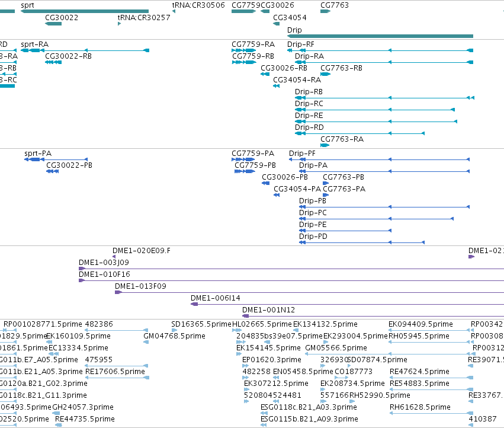
Task: Click the Drip-PE protein label
Action: coord(313,224)
